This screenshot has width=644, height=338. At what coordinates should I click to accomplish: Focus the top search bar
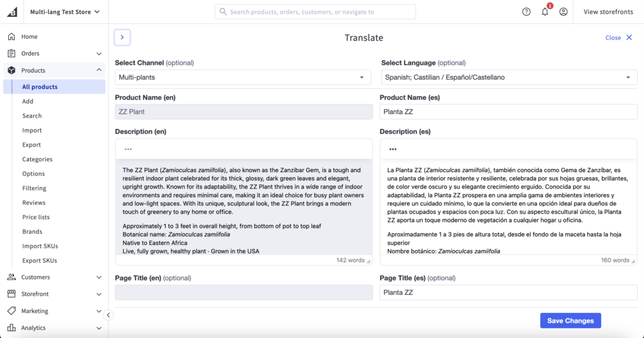click(x=315, y=12)
